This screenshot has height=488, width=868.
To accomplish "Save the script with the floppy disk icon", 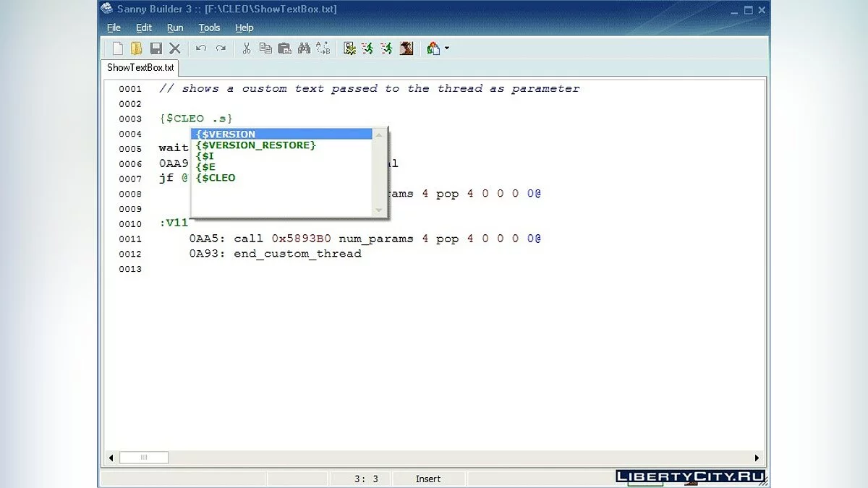I will (x=156, y=48).
